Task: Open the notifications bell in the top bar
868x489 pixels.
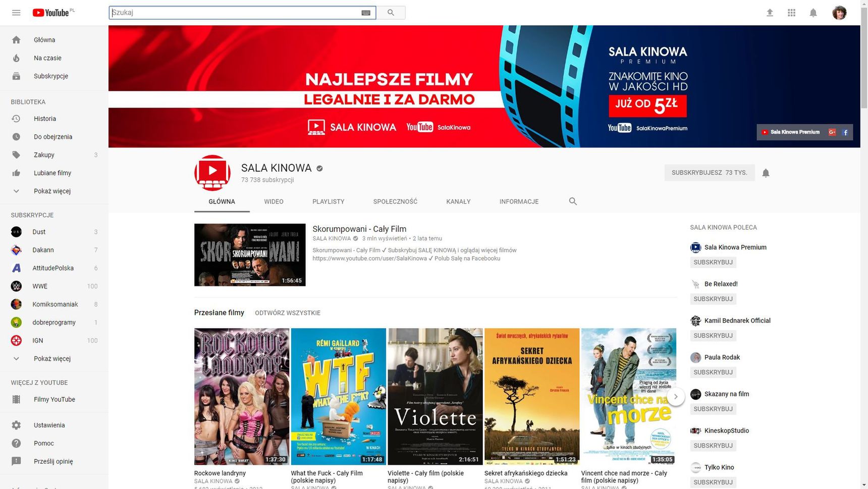Action: 813,13
